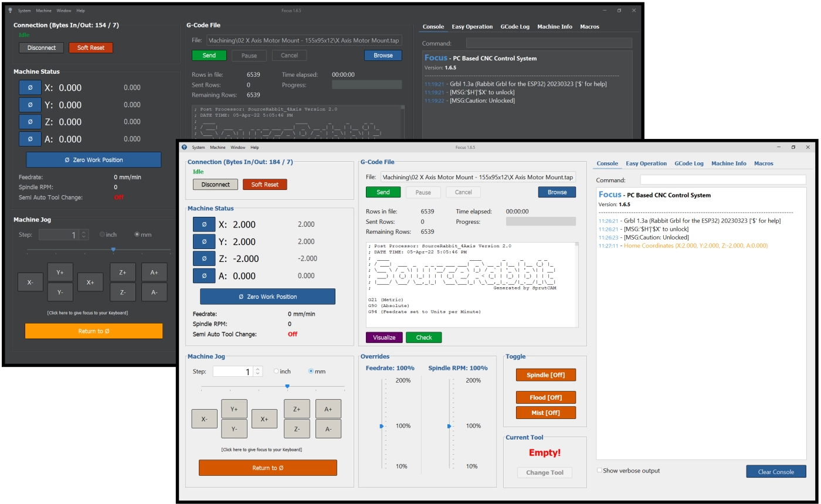Open Machine menu in dark window
Viewport: 821px width, 504px height.
click(x=43, y=11)
